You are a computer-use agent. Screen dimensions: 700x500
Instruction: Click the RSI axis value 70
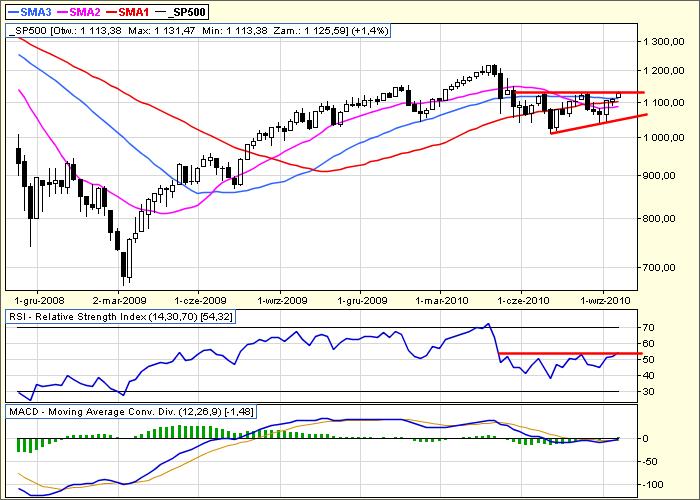(x=648, y=328)
